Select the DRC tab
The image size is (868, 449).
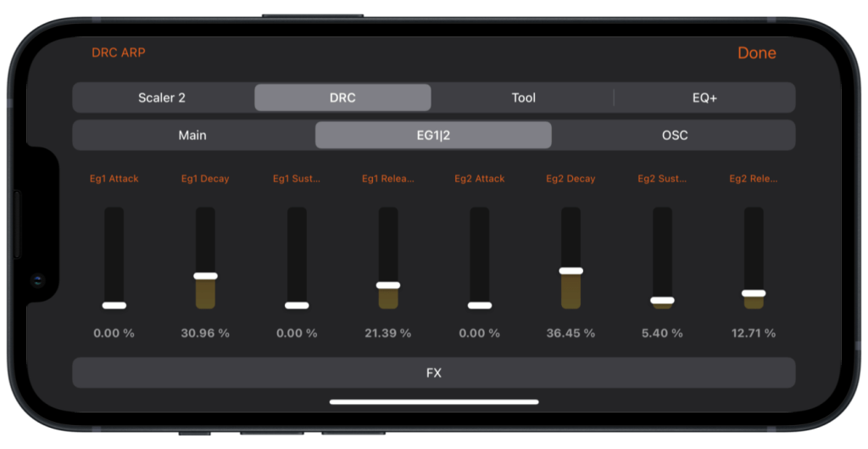click(342, 97)
